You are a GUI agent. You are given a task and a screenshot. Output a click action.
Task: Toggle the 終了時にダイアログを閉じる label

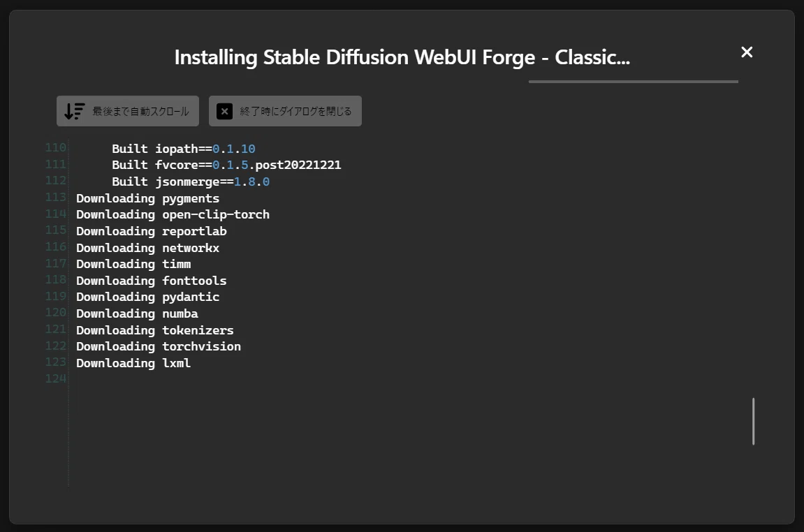point(296,111)
